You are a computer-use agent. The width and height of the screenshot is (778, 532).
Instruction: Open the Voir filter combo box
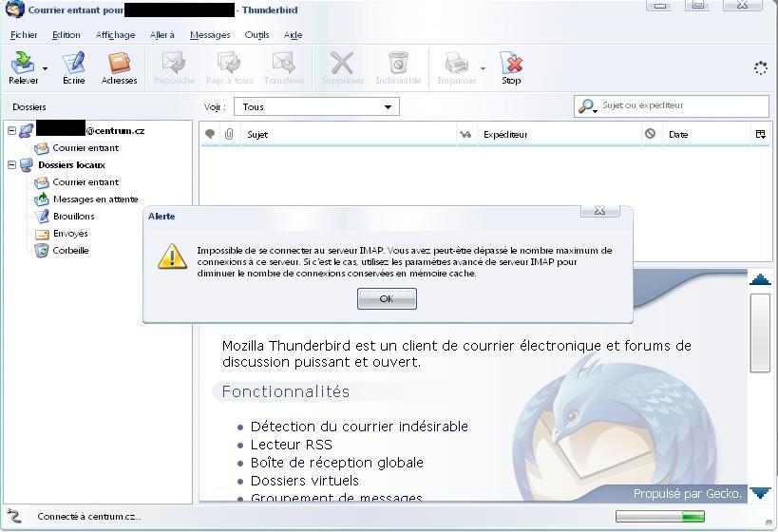coord(316,106)
